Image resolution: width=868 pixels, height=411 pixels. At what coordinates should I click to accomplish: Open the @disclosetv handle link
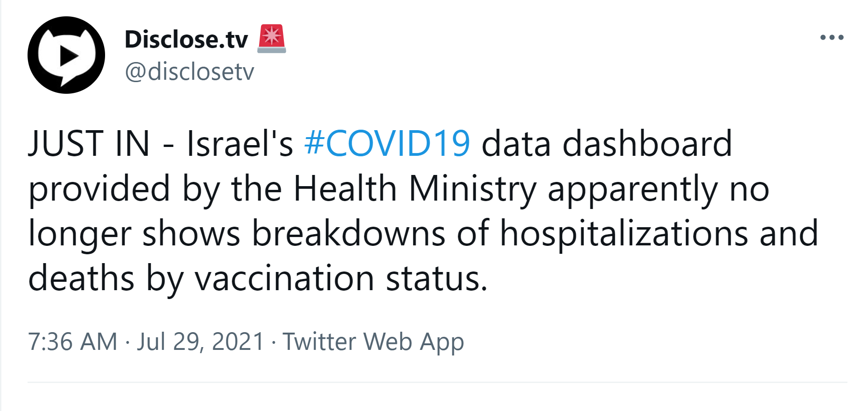tap(189, 71)
